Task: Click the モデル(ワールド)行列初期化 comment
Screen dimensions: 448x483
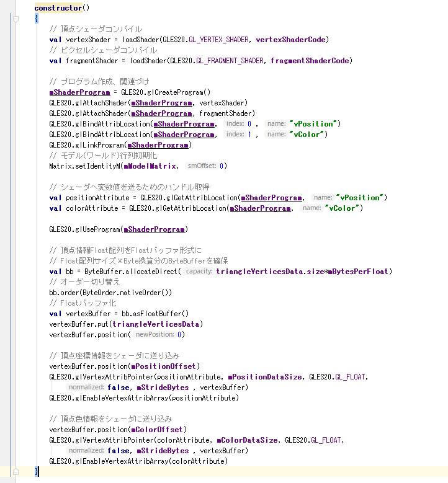Action: pos(103,156)
